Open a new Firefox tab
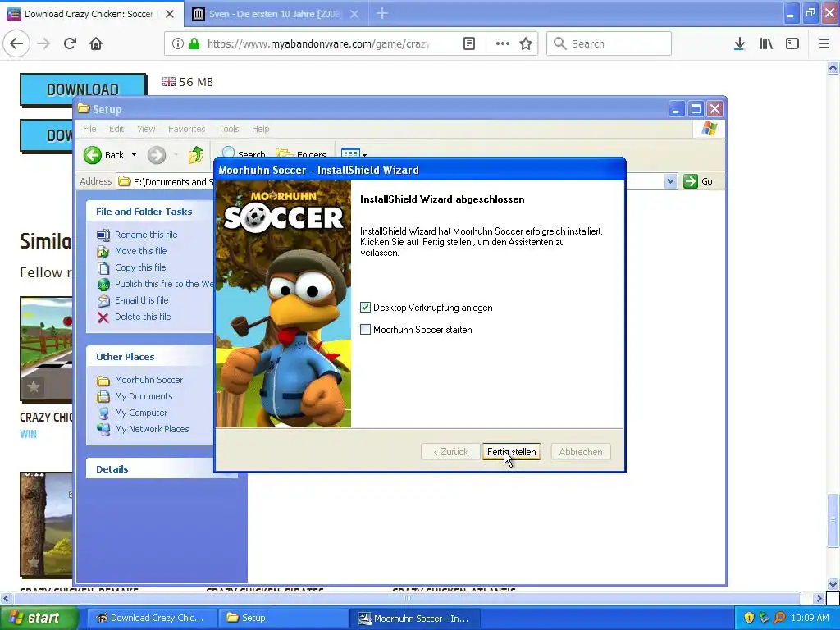Viewport: 840px width, 630px height. point(382,13)
